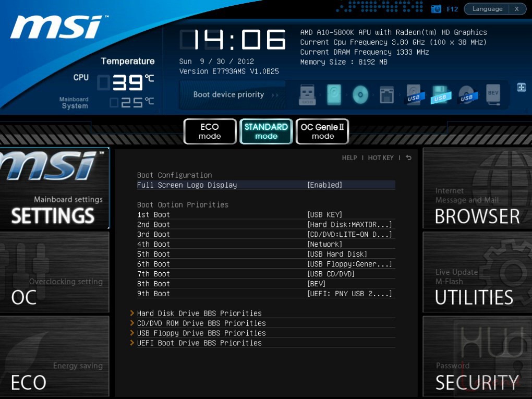Screen dimensions: 532x399
Task: Open the SECURITY password panel
Action: [x=477, y=356]
